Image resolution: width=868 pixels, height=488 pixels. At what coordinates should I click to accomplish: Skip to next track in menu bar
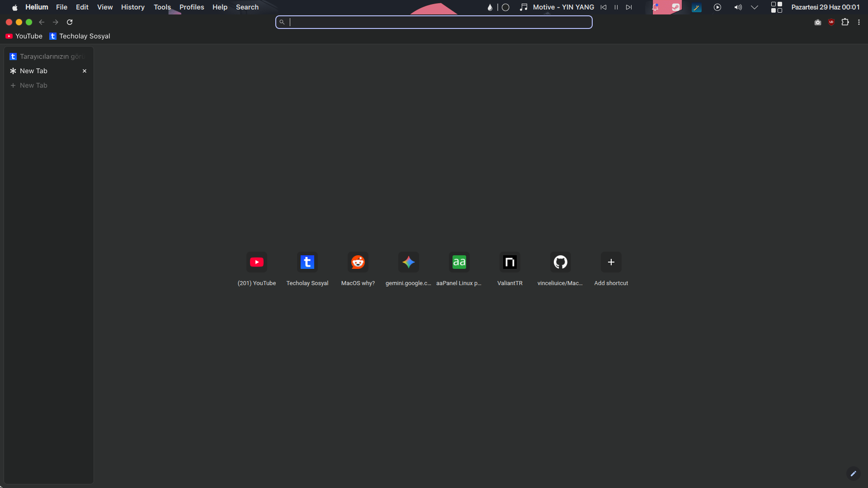(629, 7)
